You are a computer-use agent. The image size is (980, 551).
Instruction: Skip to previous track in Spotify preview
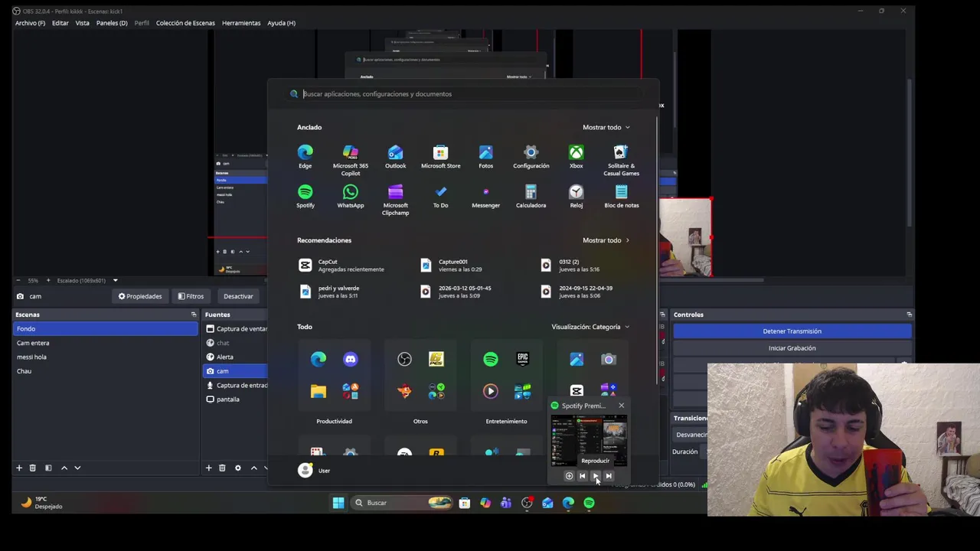(582, 476)
